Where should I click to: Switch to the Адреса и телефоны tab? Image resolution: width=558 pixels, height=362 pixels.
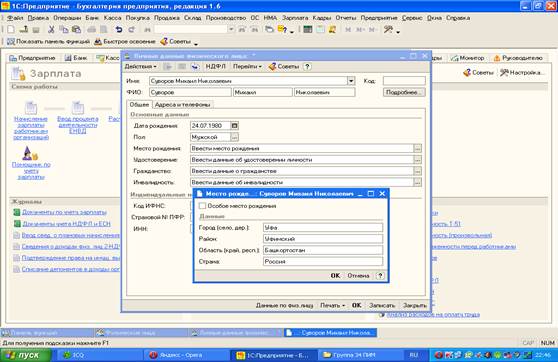(182, 105)
